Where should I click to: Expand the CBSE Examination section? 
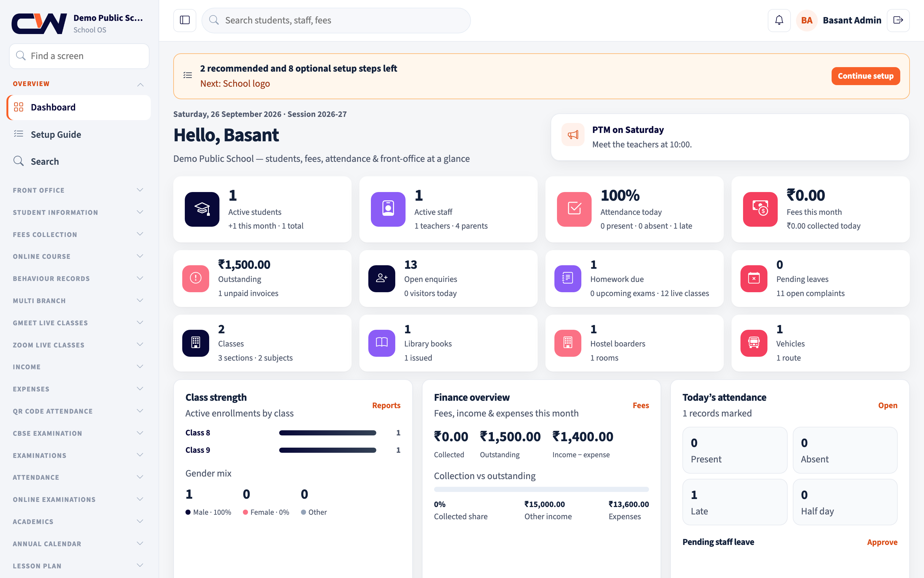pyautogui.click(x=79, y=433)
